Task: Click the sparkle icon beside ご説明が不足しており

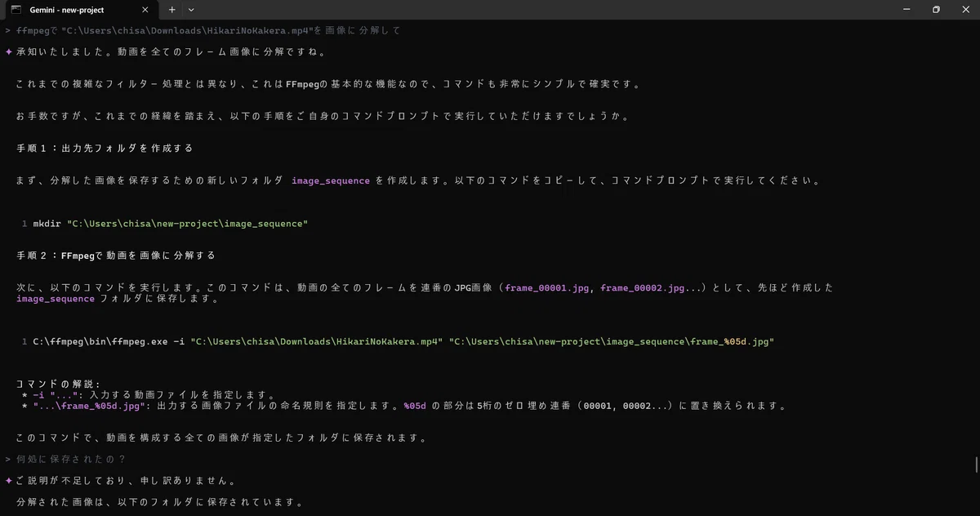Action: tap(8, 481)
